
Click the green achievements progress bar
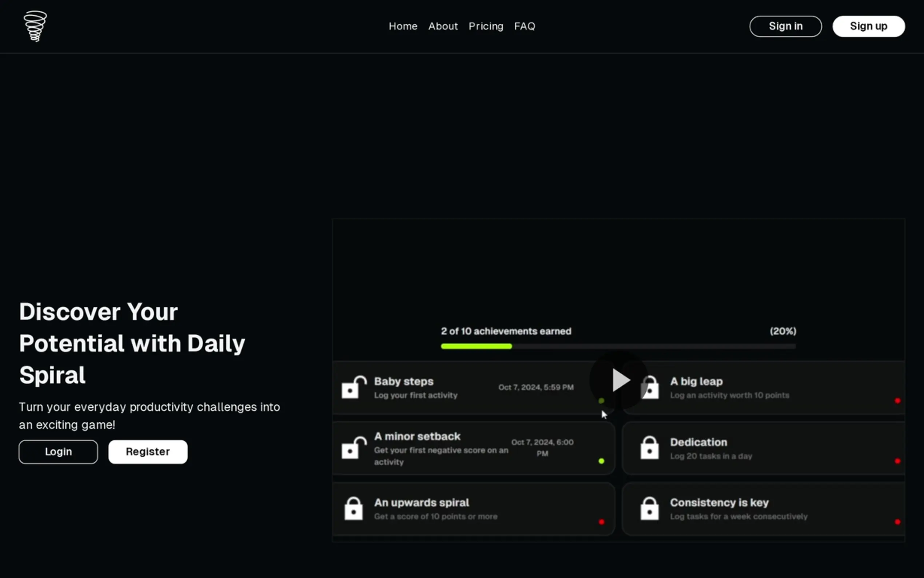click(476, 347)
